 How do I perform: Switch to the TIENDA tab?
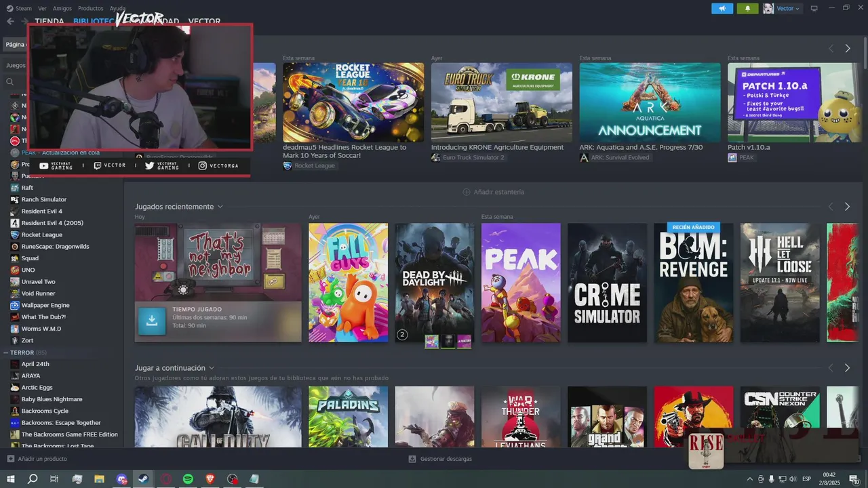pos(50,21)
